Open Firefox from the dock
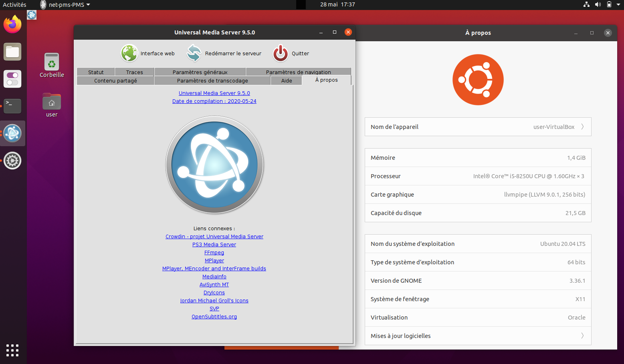The height and width of the screenshot is (364, 624). (12, 25)
